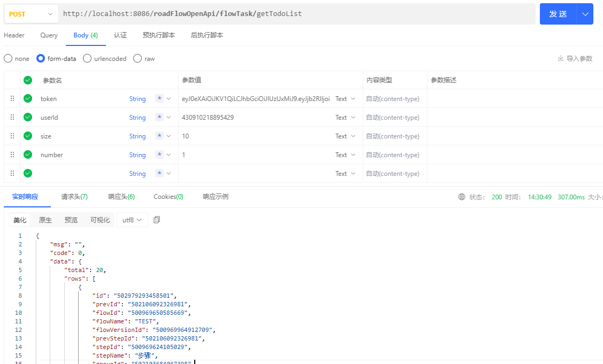The width and height of the screenshot is (603, 364).
Task: Edit the number parameter value 1
Action: (184, 155)
